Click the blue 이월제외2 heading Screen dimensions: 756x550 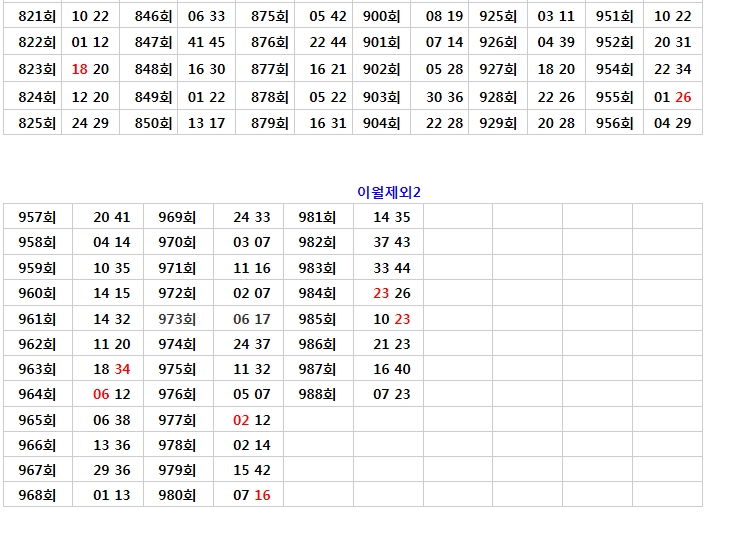(388, 192)
